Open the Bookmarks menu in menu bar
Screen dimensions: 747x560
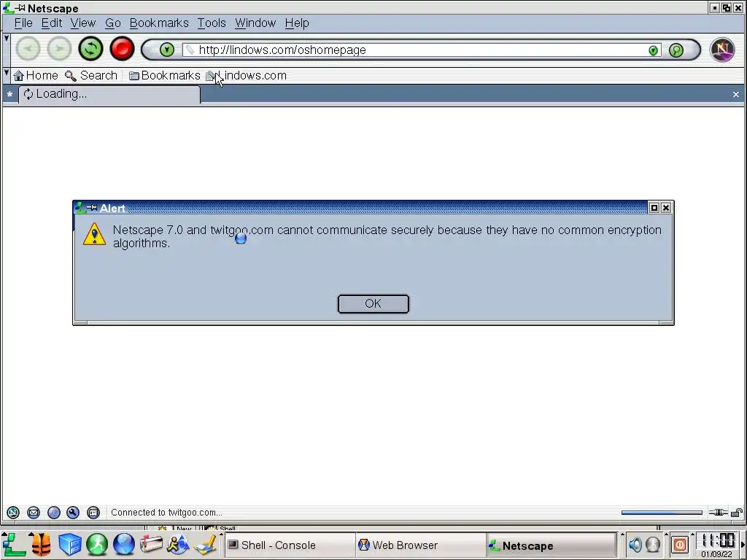[159, 23]
